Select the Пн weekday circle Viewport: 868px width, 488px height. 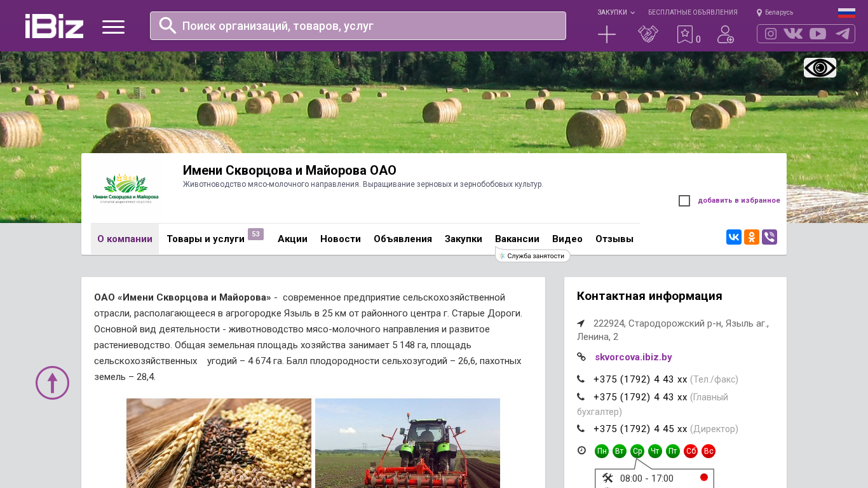click(602, 451)
